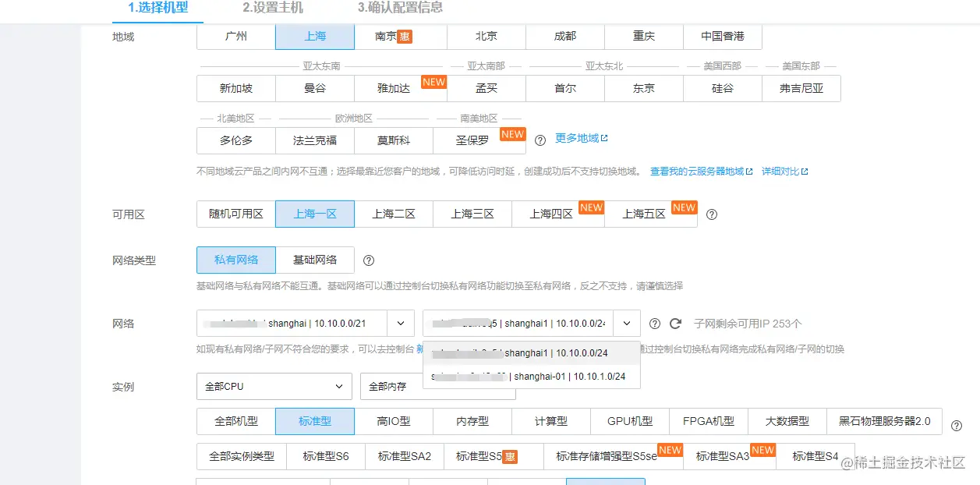Screen dimensions: 980x485
Task: Select region 新加坡
Action: [x=236, y=88]
